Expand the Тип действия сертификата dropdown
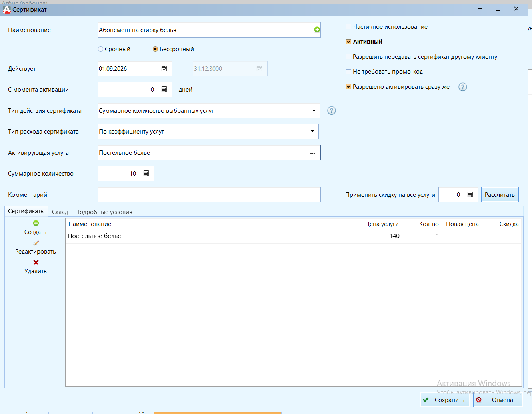Viewport: 532px width, 414px height. pos(314,110)
